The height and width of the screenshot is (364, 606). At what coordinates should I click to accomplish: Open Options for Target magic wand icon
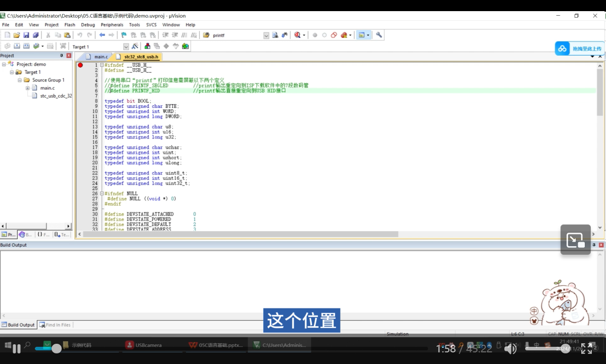[135, 47]
